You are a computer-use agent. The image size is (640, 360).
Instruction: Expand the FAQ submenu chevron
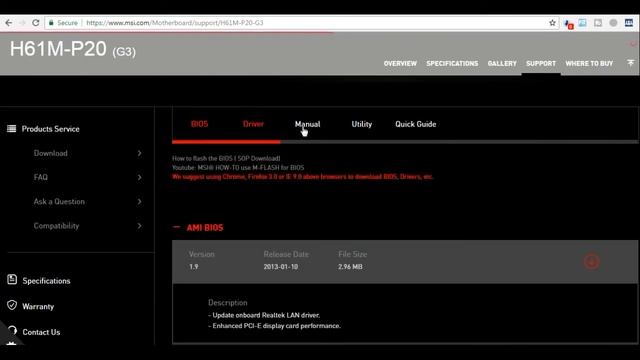coord(140,177)
